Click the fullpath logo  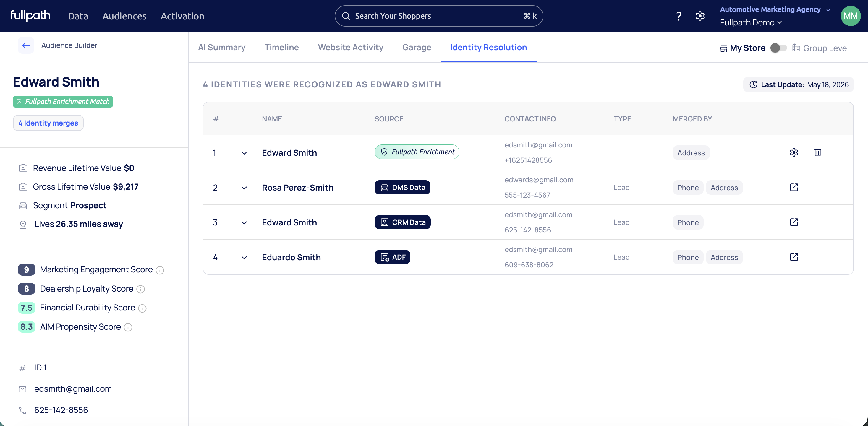(30, 15)
